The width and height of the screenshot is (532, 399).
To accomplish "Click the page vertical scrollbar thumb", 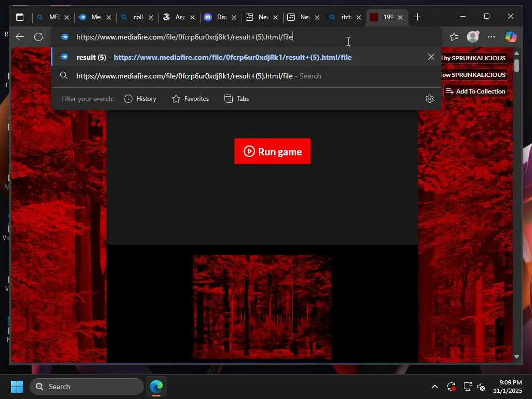I will [x=516, y=66].
